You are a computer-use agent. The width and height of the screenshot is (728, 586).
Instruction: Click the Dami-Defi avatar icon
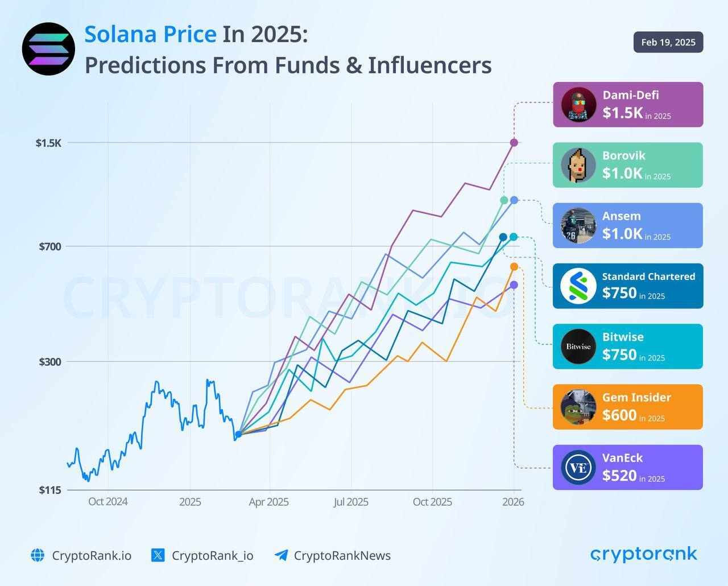click(578, 105)
